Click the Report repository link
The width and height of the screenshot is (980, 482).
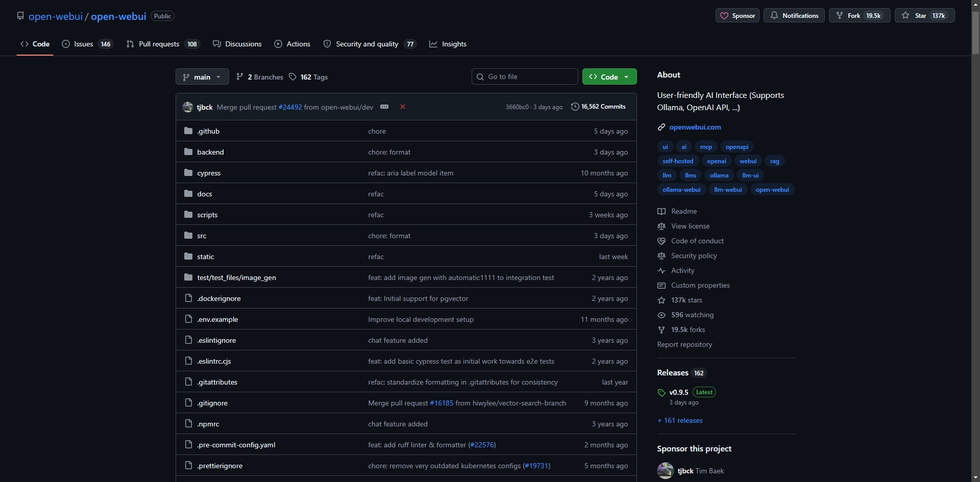tap(684, 344)
